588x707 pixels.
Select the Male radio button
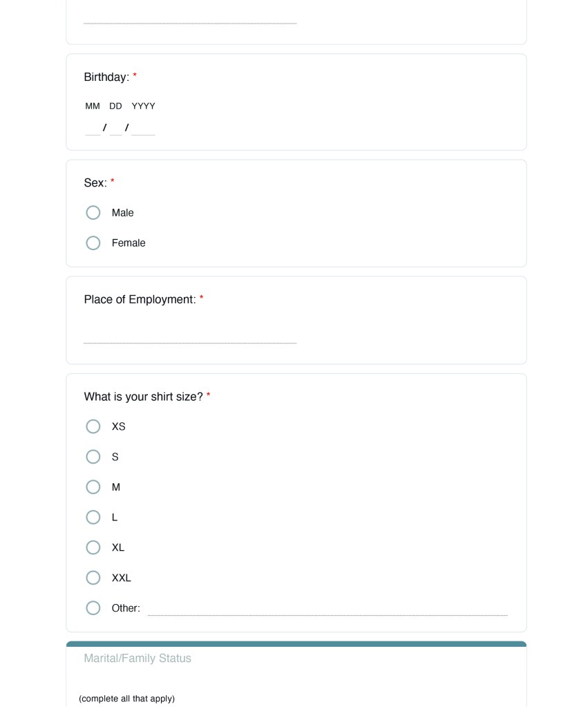click(x=93, y=213)
